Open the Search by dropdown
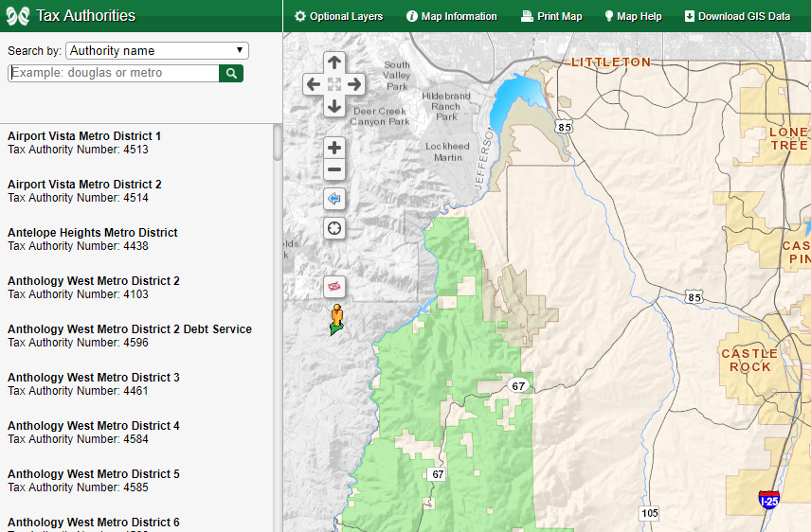 (156, 51)
